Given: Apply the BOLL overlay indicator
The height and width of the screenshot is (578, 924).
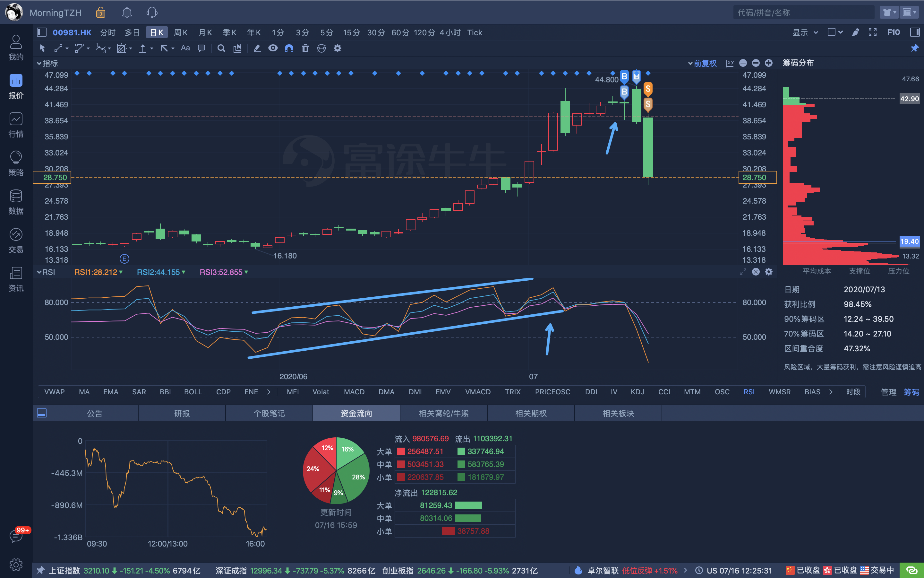Looking at the screenshot, I should [193, 392].
